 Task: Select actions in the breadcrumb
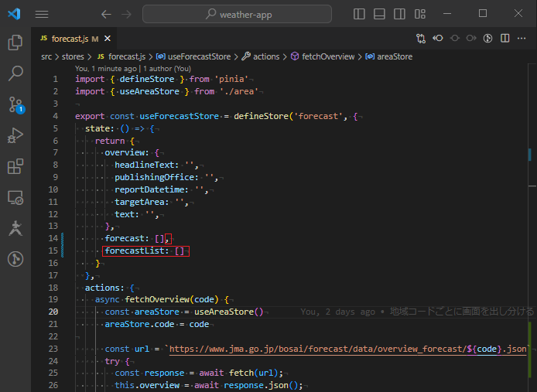pos(261,57)
